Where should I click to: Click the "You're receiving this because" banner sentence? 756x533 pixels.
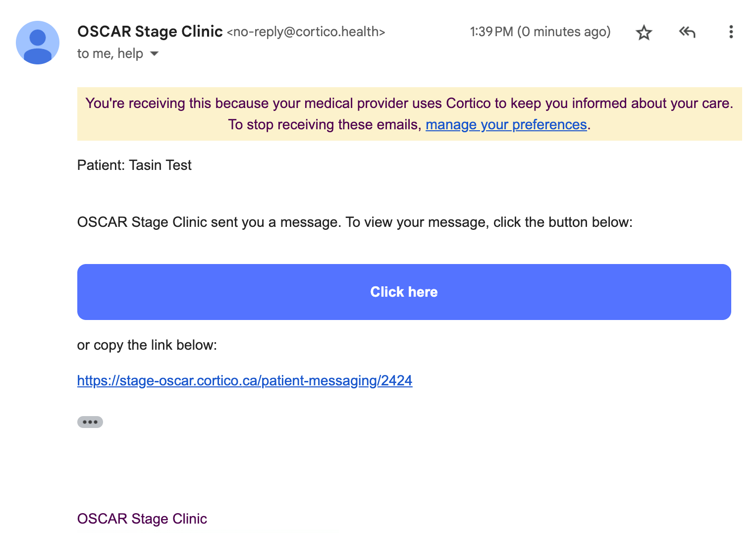pyautogui.click(x=409, y=103)
